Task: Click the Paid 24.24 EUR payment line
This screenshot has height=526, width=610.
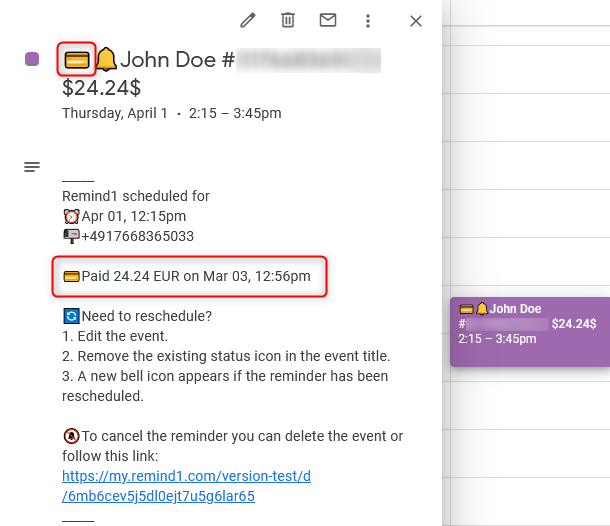Action: coord(196,276)
